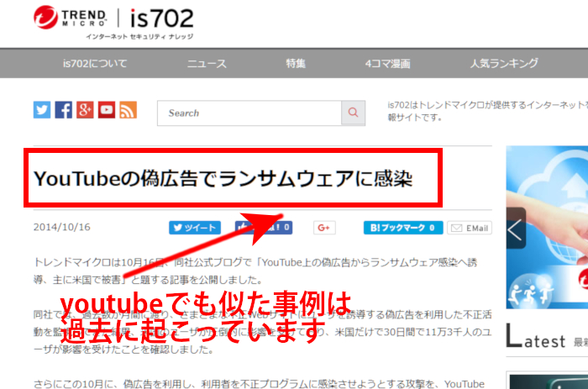Focus the Search input field

click(249, 113)
